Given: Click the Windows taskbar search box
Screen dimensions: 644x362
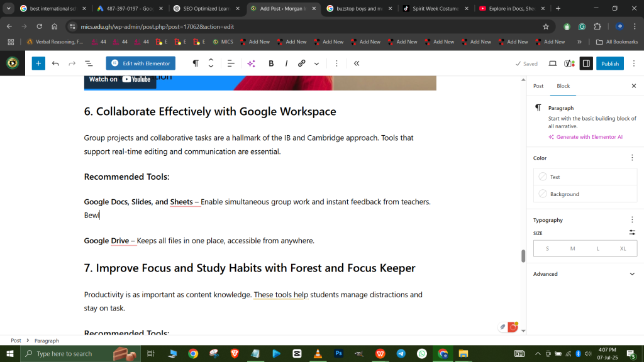Looking at the screenshot, I should [80, 353].
